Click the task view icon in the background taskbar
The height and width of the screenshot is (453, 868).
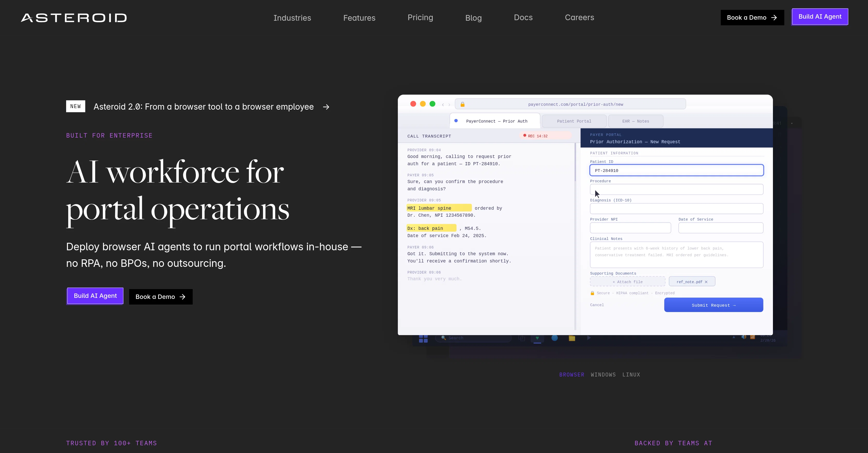(x=522, y=338)
